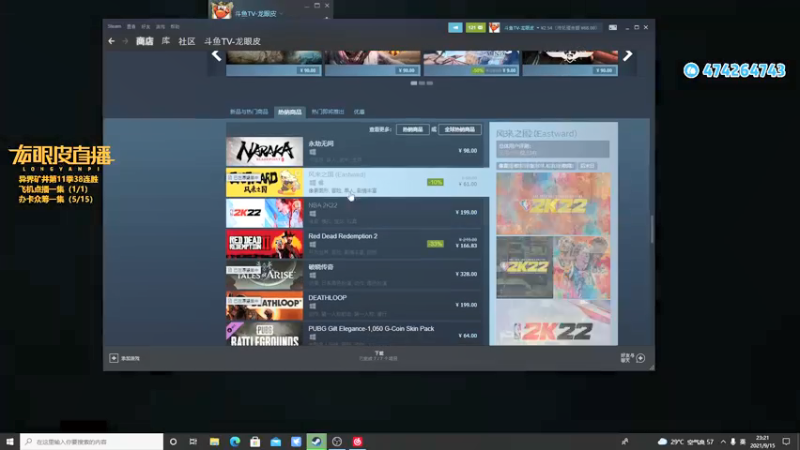Select the PUBG Gift Elegance pack title
This screenshot has width=800, height=450.
pyautogui.click(x=371, y=329)
